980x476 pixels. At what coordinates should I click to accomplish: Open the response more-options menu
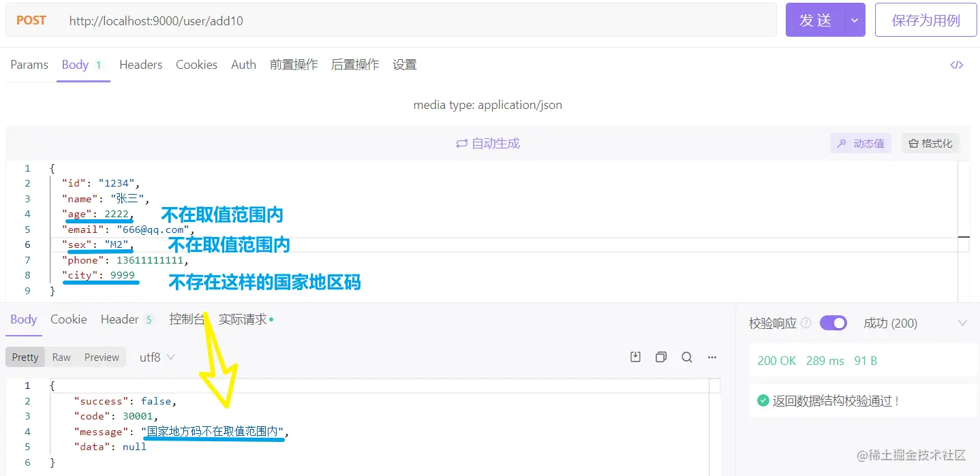[712, 357]
